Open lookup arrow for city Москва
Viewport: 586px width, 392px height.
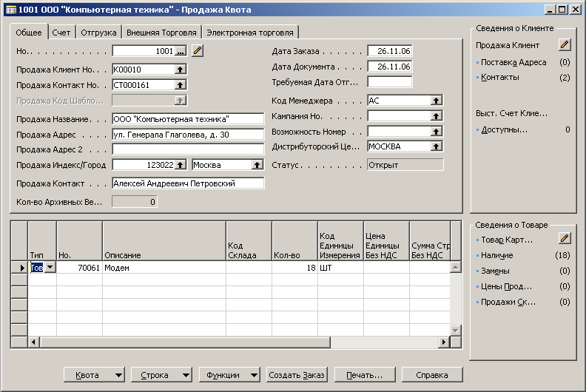coord(257,165)
